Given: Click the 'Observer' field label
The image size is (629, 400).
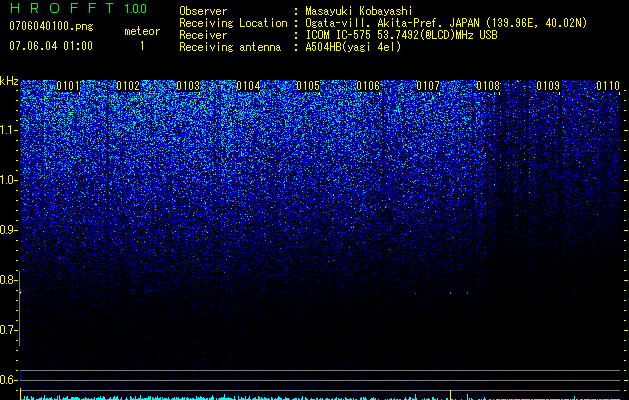Looking at the screenshot, I should [203, 11].
